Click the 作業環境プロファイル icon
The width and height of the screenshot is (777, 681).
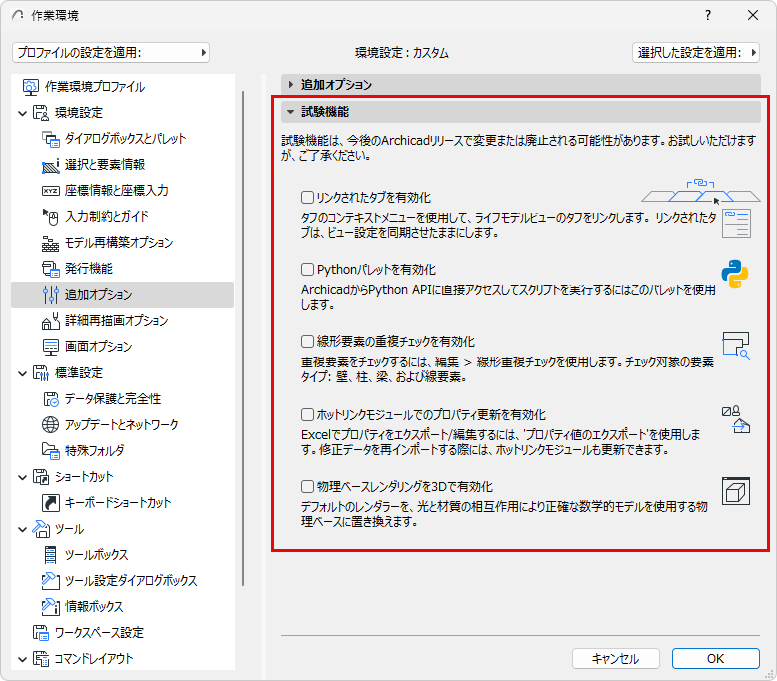click(30, 87)
